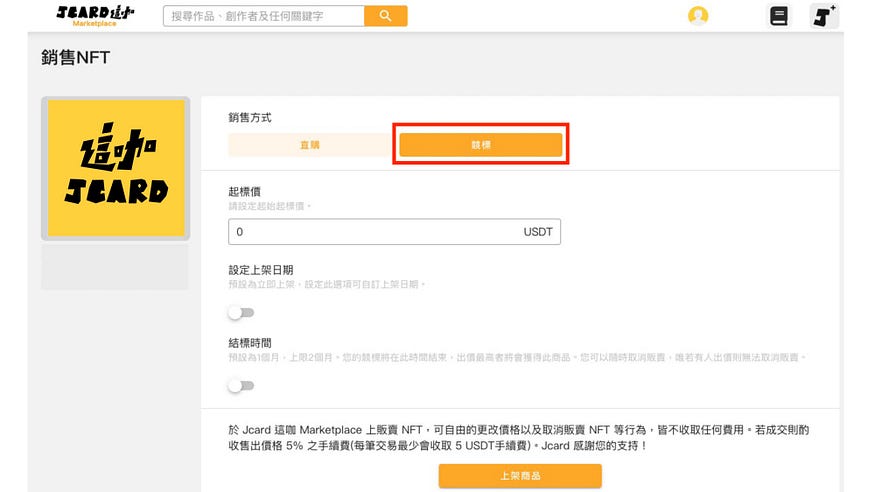
Task: Click the 起標價 label
Action: (244, 191)
